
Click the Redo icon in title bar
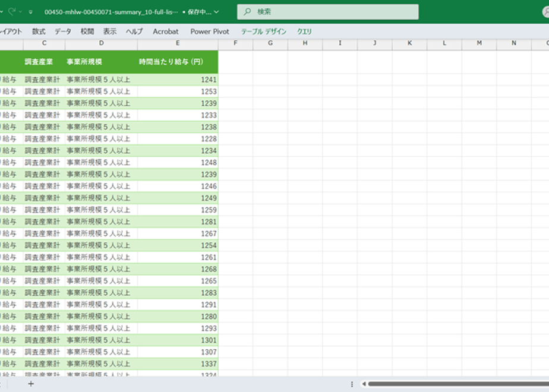pos(11,11)
